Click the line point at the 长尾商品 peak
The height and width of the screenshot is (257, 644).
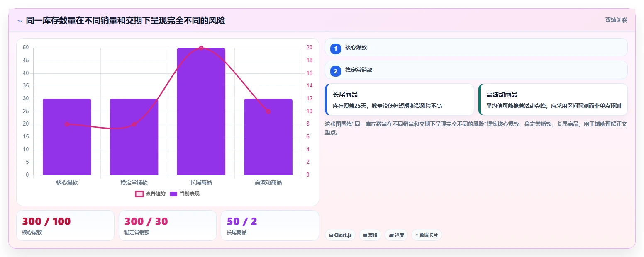201,48
